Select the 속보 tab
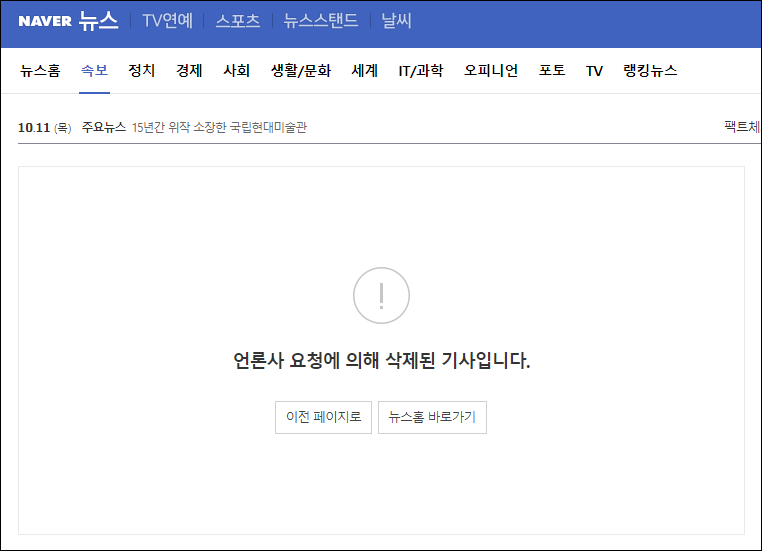The image size is (762, 551). pos(94,71)
